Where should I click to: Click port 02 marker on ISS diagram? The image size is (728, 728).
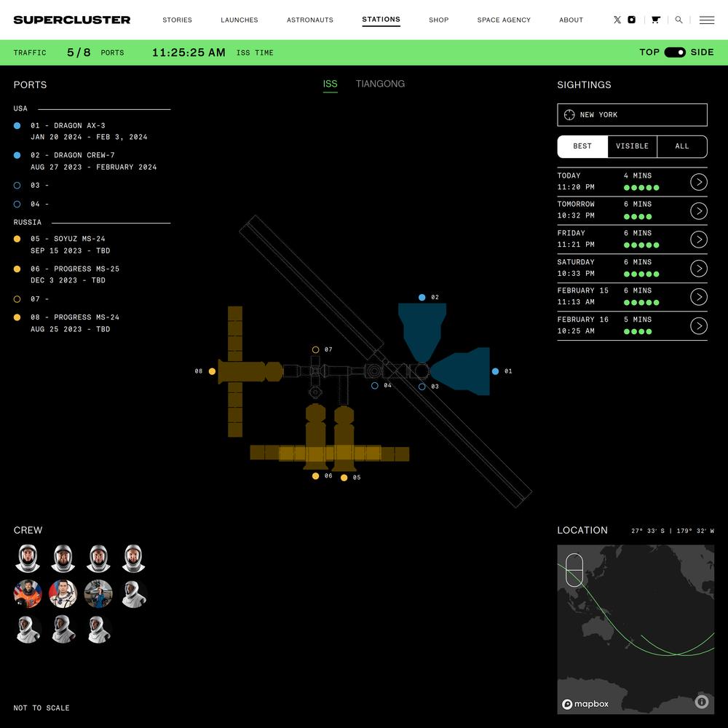click(422, 297)
